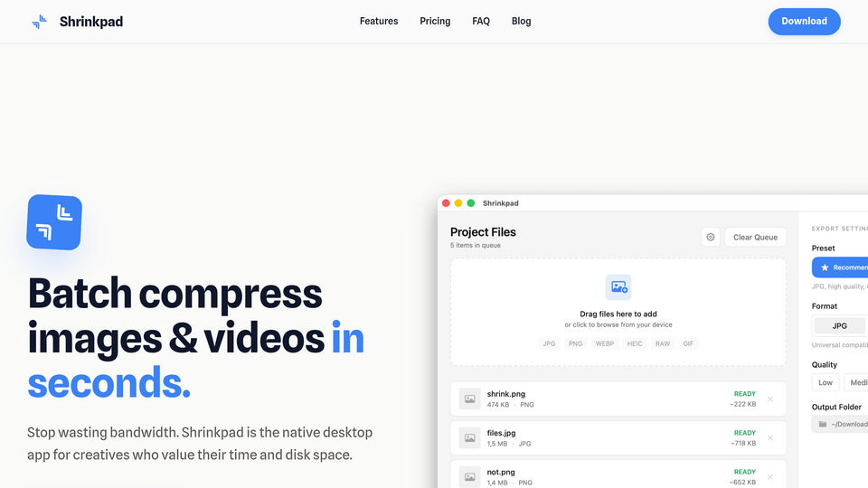Click thumbnail icon of files.jpg
The image size is (868, 488).
pos(469,437)
